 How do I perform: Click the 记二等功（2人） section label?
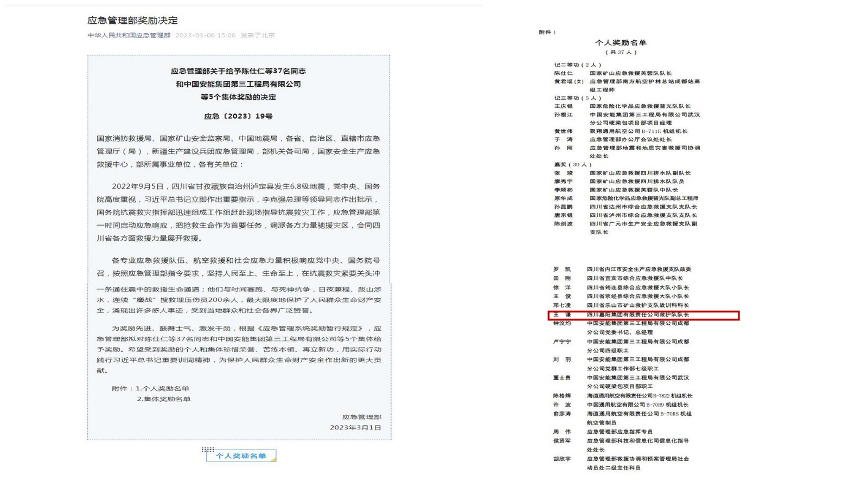click(x=577, y=65)
